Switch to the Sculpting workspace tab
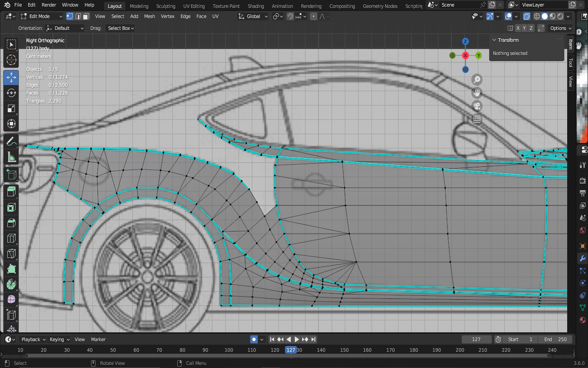 [x=165, y=6]
